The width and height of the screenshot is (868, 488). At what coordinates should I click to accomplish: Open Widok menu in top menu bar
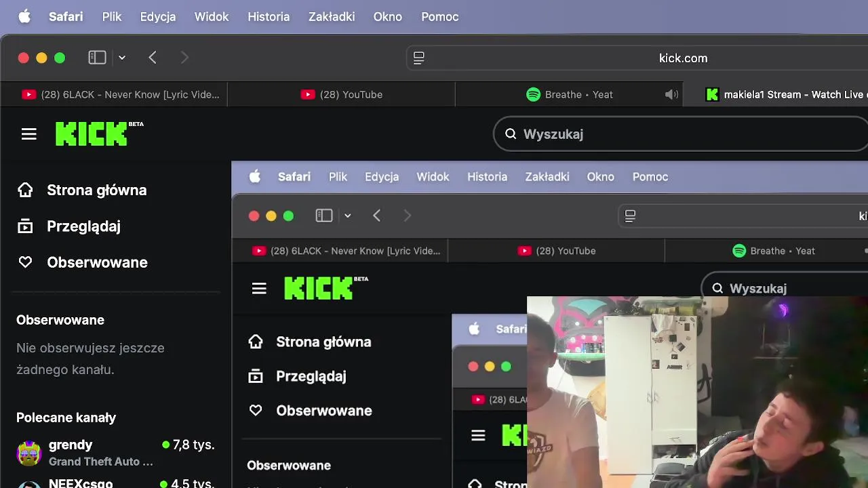tap(212, 17)
